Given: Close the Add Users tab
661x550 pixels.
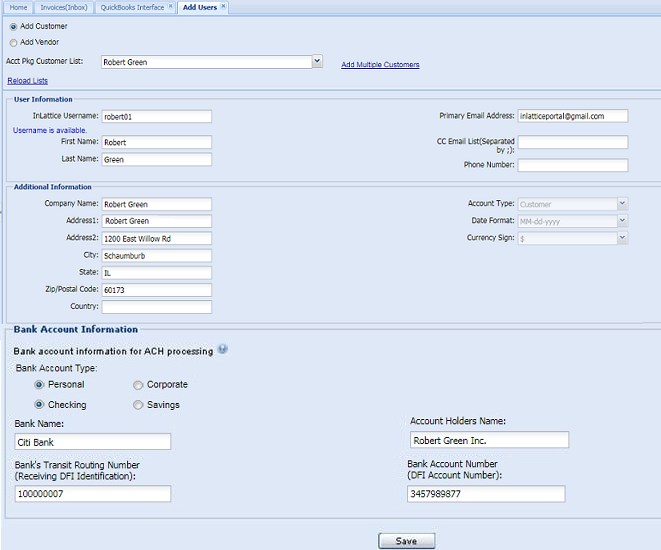Looking at the screenshot, I should [x=223, y=7].
